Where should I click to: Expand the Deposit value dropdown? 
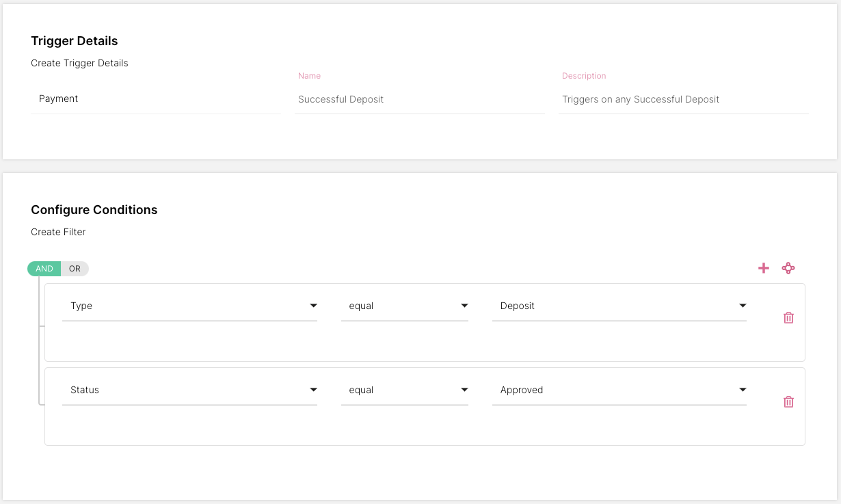coord(615,306)
